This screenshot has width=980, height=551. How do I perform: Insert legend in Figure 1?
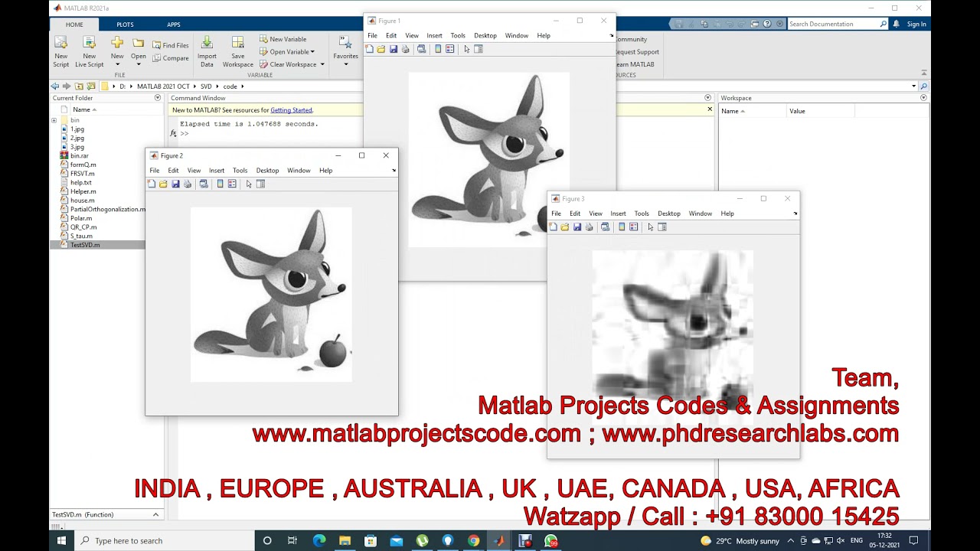[450, 49]
